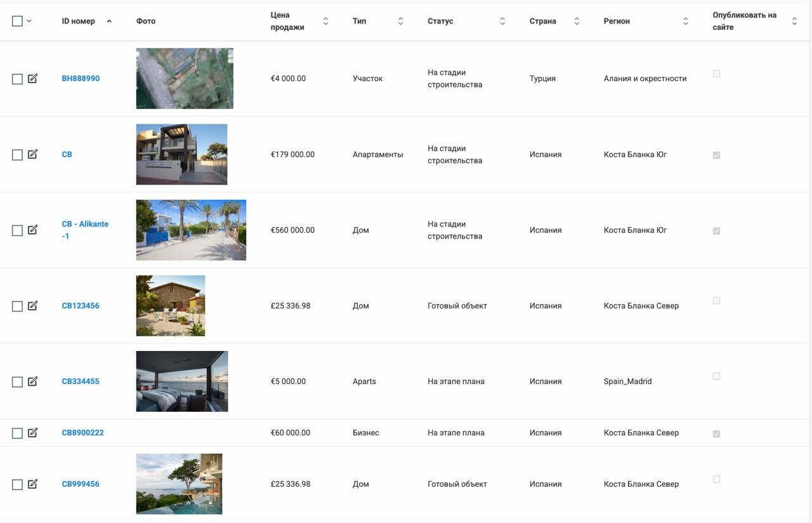Sort by Страна column arrows
The height and width of the screenshot is (523, 812).
[577, 21]
